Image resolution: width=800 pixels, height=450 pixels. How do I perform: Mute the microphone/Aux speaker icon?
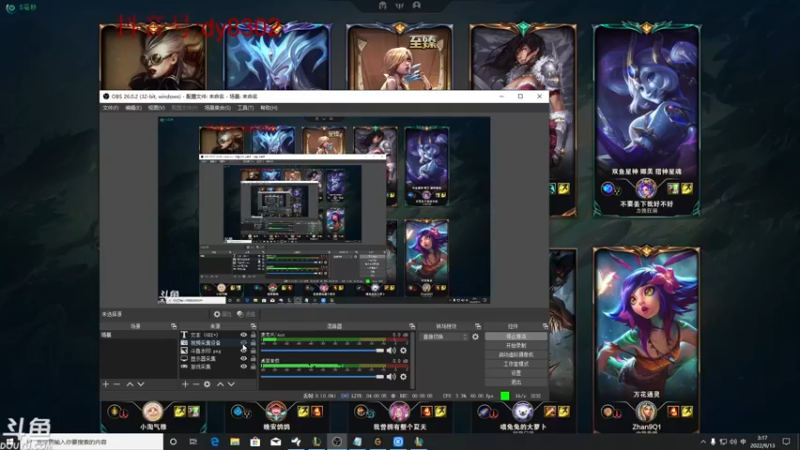coord(391,351)
